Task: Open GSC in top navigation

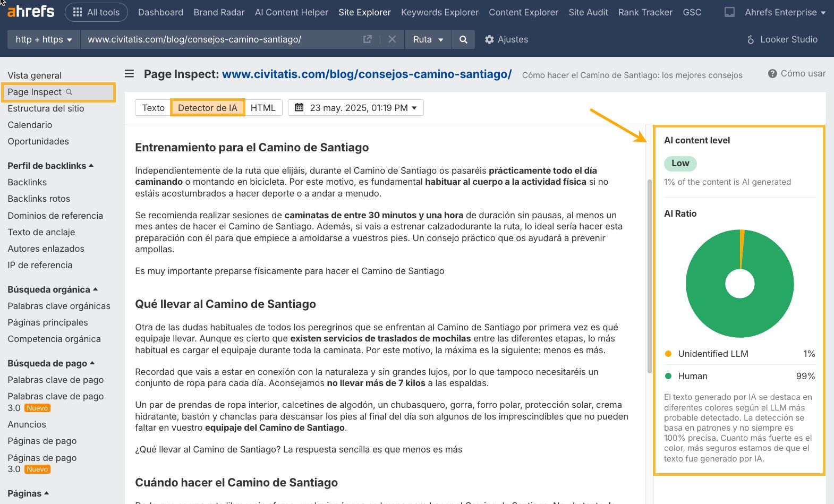Action: 692,12
